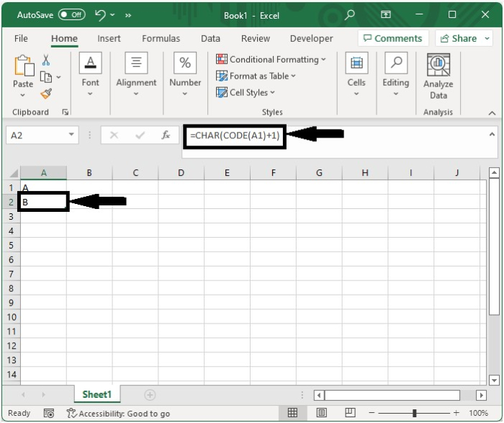Switch to Page Layout view
Viewport: 504px width, 423px height.
coord(321,413)
